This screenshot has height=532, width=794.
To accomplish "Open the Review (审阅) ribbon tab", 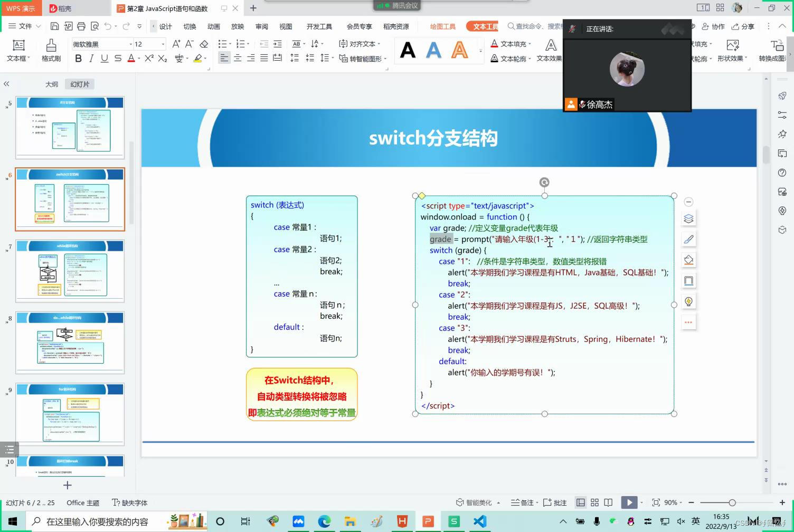I will (261, 26).
